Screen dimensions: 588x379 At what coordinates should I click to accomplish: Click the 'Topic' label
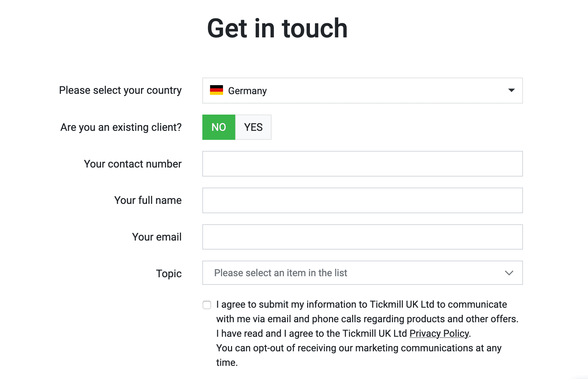tap(168, 274)
